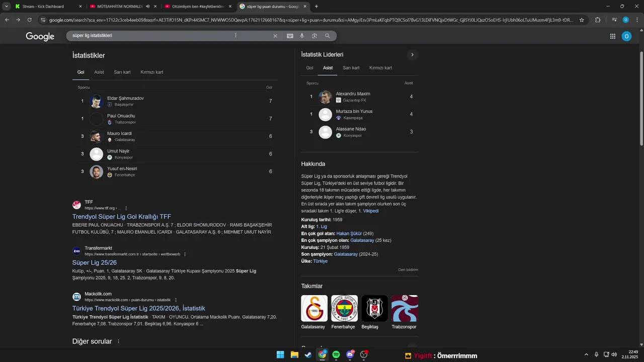
Task: Open a new browser tab
Action: [x=316, y=7]
